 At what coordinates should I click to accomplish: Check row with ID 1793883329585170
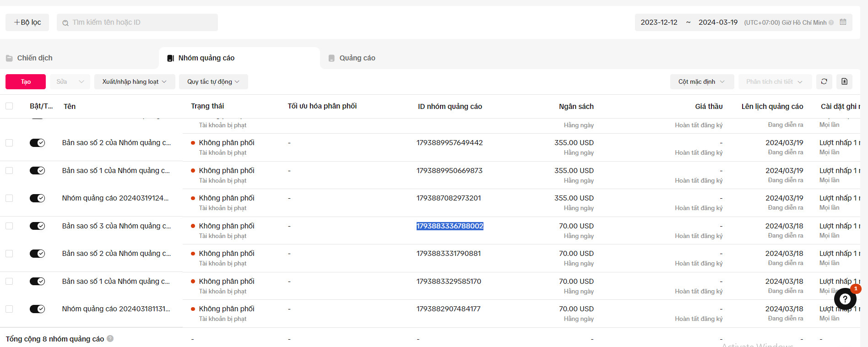pos(9,282)
